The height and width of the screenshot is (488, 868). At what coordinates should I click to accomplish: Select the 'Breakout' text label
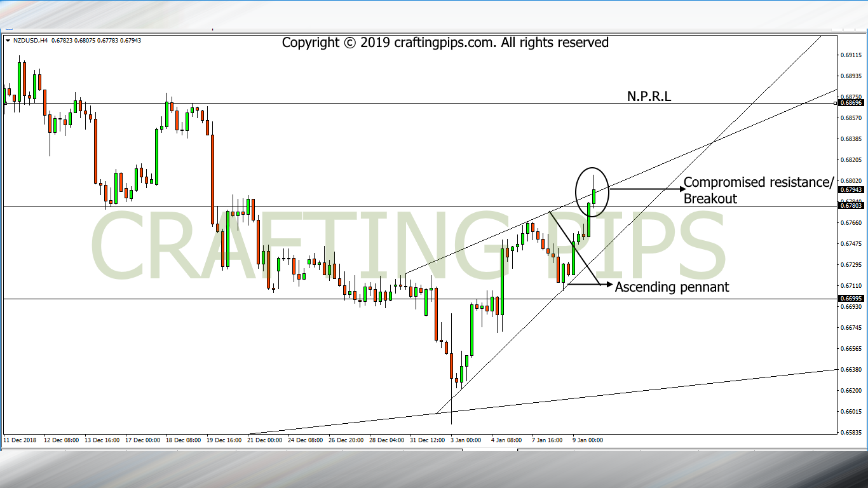710,198
